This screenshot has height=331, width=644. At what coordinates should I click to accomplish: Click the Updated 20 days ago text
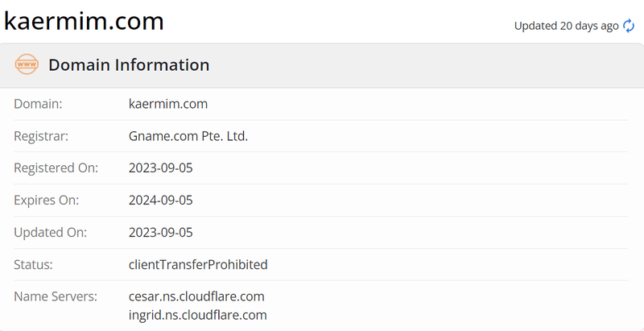click(x=567, y=26)
